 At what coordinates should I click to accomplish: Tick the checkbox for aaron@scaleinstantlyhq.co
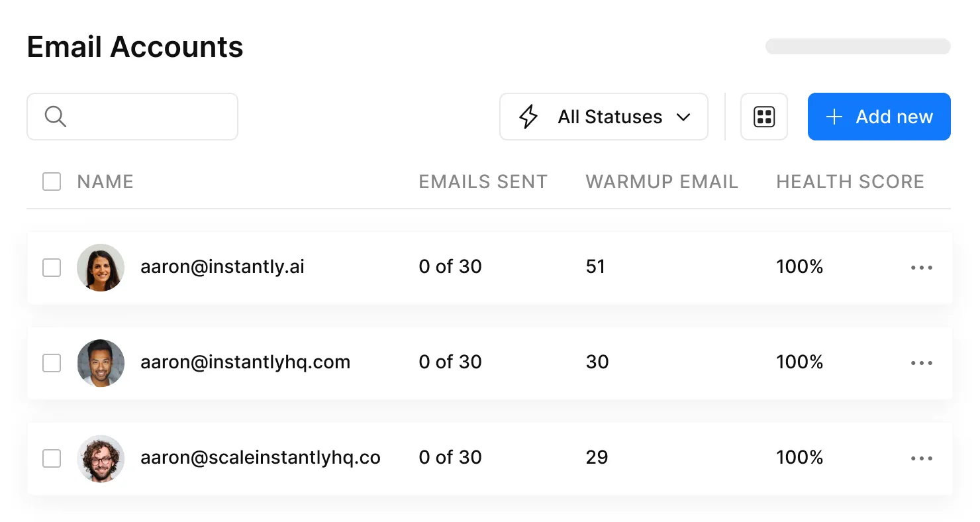(x=52, y=458)
